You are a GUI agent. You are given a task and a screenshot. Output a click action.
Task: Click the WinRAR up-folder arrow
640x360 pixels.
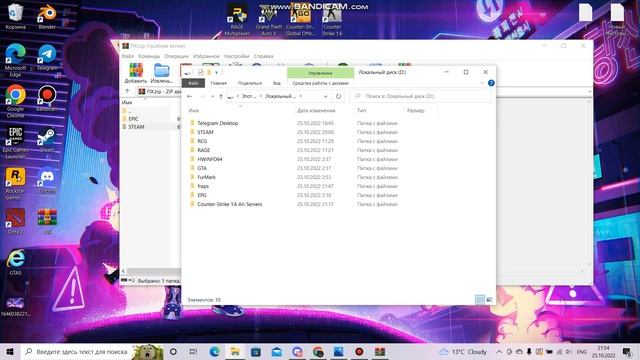coord(127,91)
